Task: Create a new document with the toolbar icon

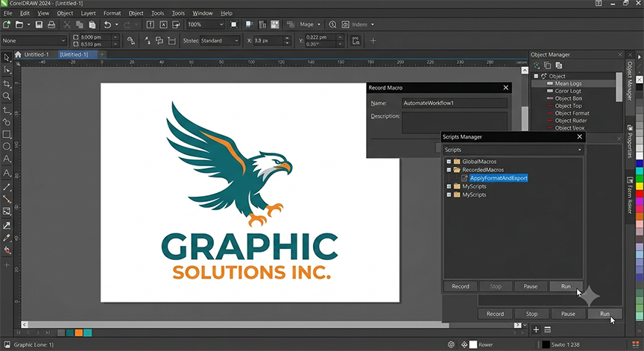Action: [x=7, y=25]
